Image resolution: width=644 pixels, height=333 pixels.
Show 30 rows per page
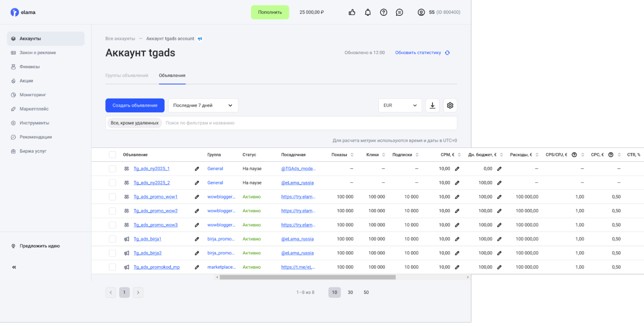coord(351,293)
